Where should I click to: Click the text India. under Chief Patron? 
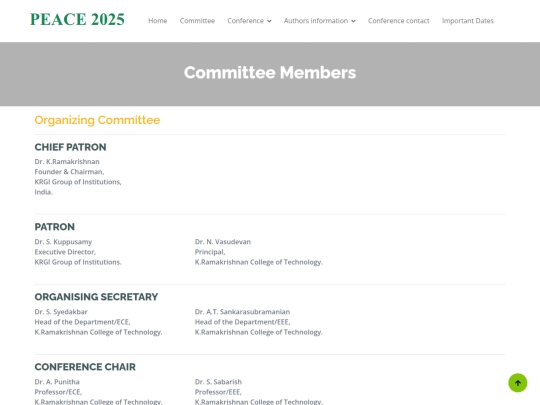click(43, 192)
